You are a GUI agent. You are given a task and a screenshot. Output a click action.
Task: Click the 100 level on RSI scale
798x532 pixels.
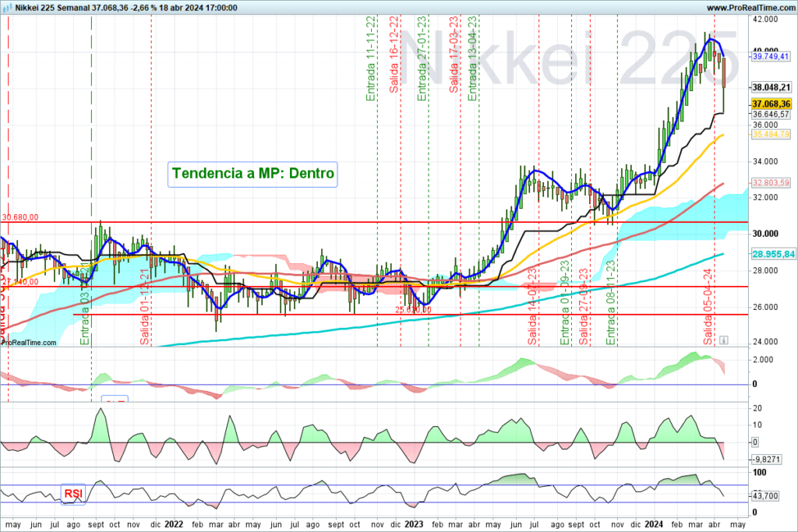tap(759, 473)
